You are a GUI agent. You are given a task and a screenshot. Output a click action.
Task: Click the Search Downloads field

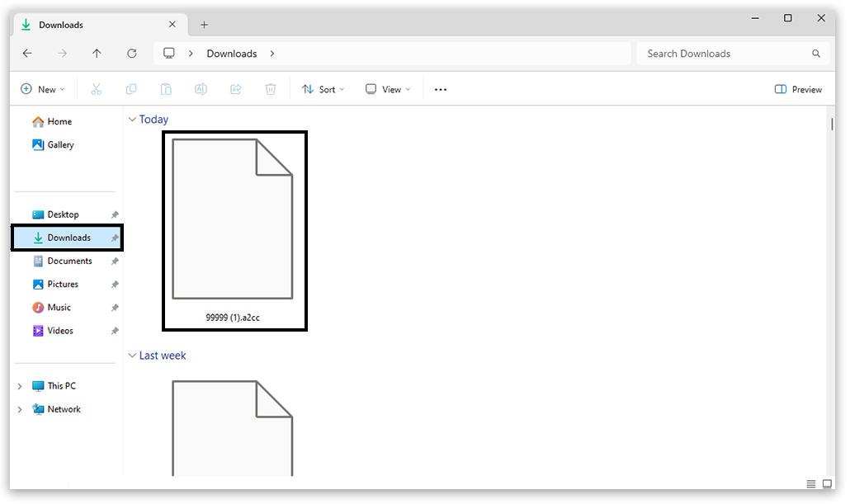coord(726,54)
